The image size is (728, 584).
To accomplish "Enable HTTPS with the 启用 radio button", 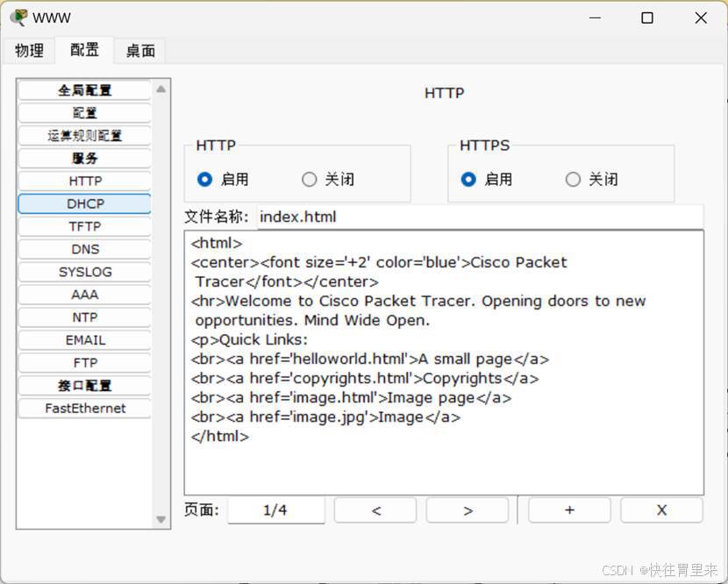I will (x=468, y=179).
